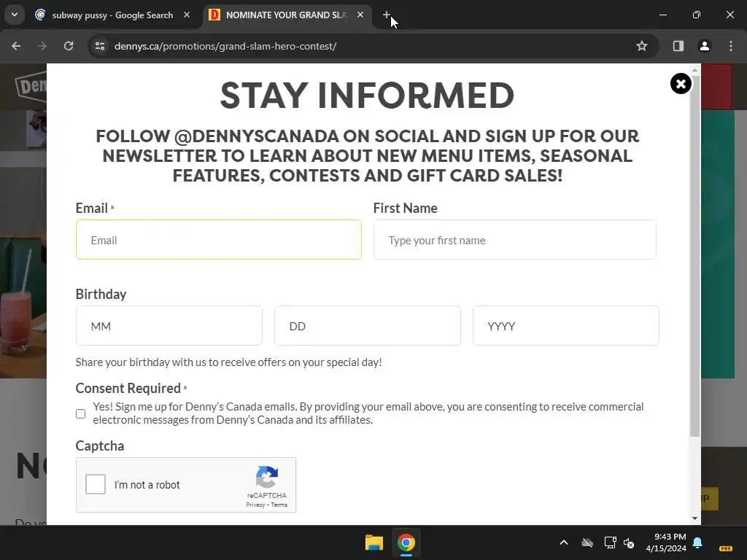Image resolution: width=747 pixels, height=560 pixels.
Task: Open the Chrome side panel
Action: click(x=678, y=46)
